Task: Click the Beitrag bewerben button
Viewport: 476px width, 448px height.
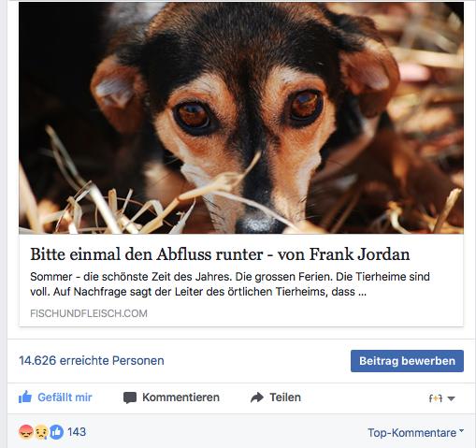Action: (x=407, y=361)
